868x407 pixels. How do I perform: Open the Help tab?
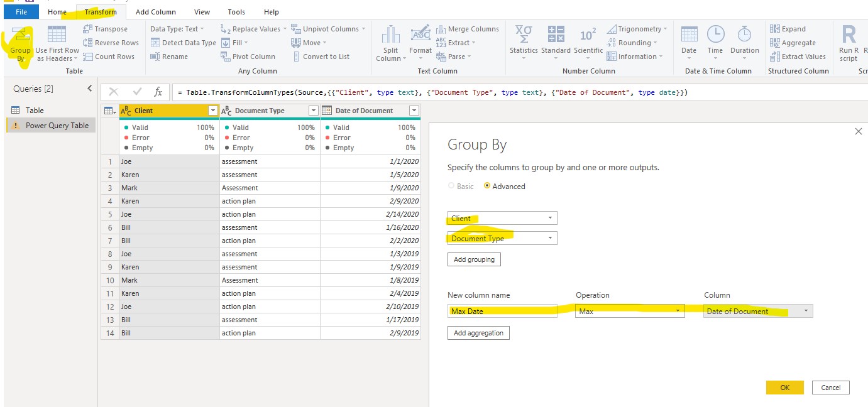pyautogui.click(x=271, y=12)
